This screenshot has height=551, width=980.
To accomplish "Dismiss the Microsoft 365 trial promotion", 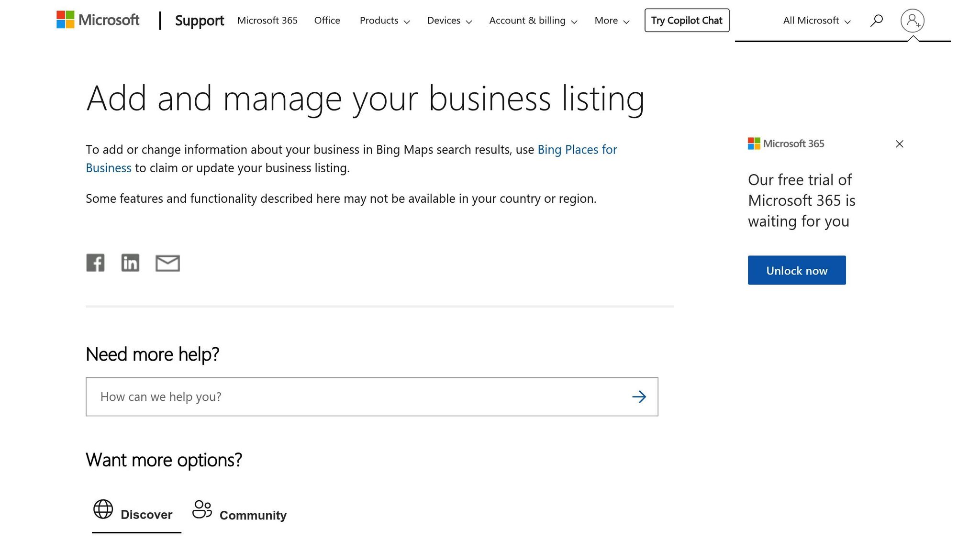I will pos(900,143).
